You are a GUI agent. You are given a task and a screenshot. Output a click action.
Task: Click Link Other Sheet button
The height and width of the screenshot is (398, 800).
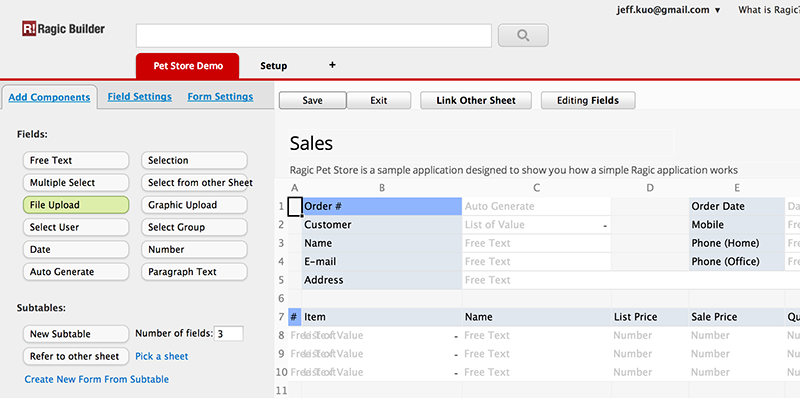coord(476,101)
